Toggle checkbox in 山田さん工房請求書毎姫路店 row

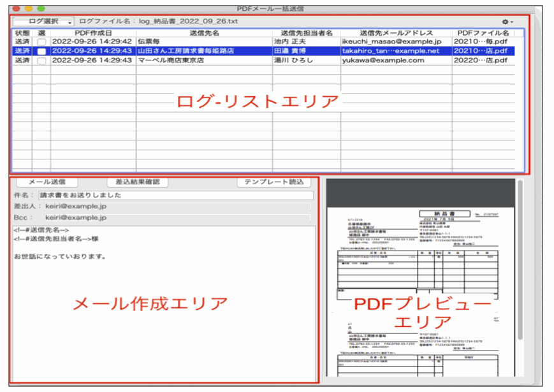tap(41, 51)
